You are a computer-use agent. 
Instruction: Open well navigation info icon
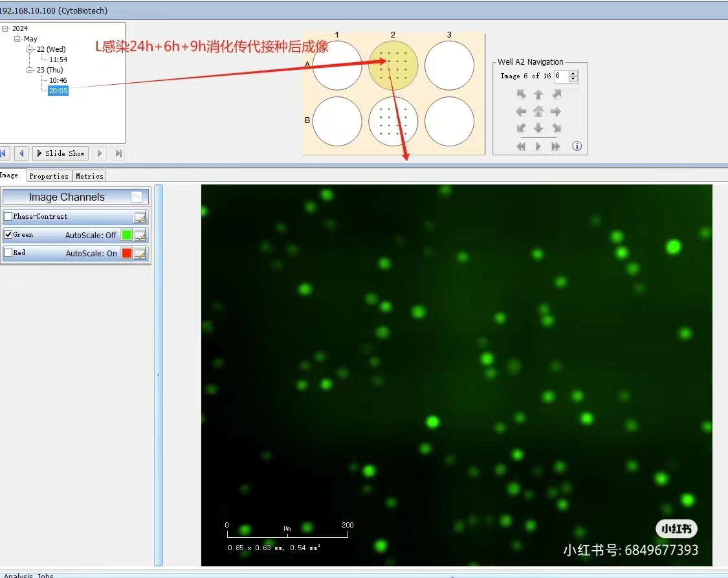[577, 146]
